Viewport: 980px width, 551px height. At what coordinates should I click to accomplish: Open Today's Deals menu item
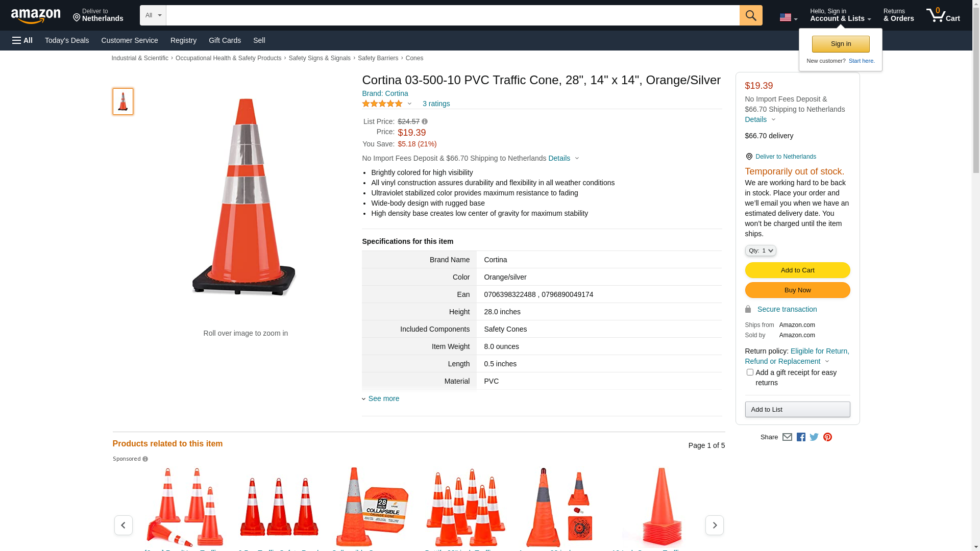point(67,40)
